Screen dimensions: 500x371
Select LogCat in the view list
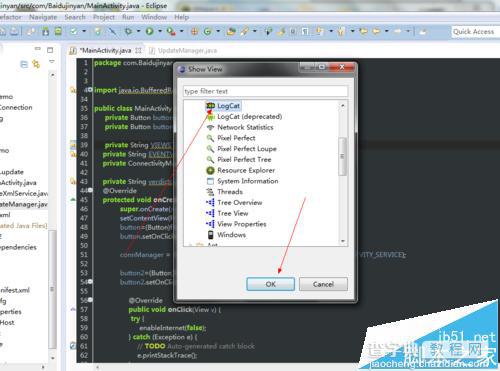point(228,106)
